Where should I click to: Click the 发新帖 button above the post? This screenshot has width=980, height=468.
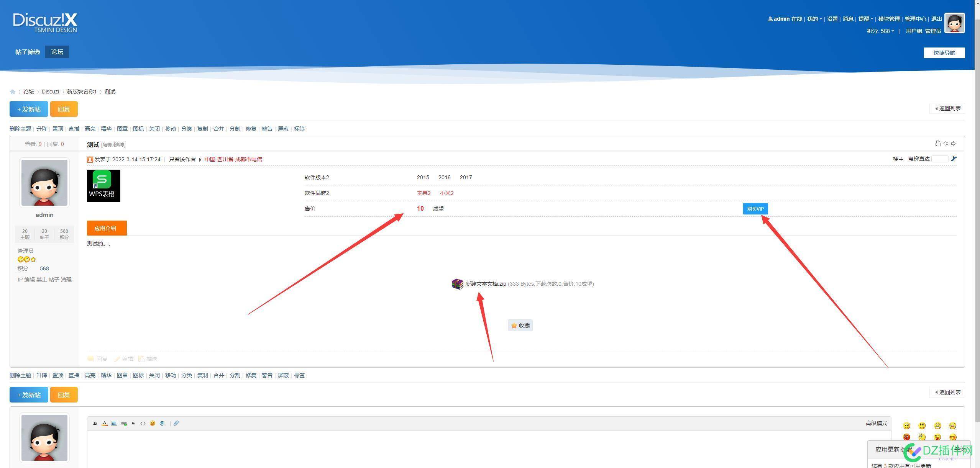click(x=29, y=109)
